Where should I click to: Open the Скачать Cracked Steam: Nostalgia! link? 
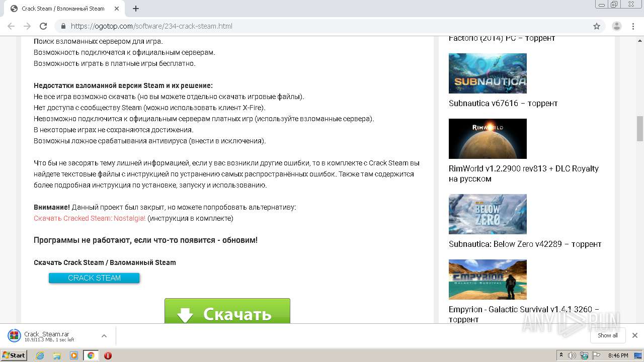point(90,218)
